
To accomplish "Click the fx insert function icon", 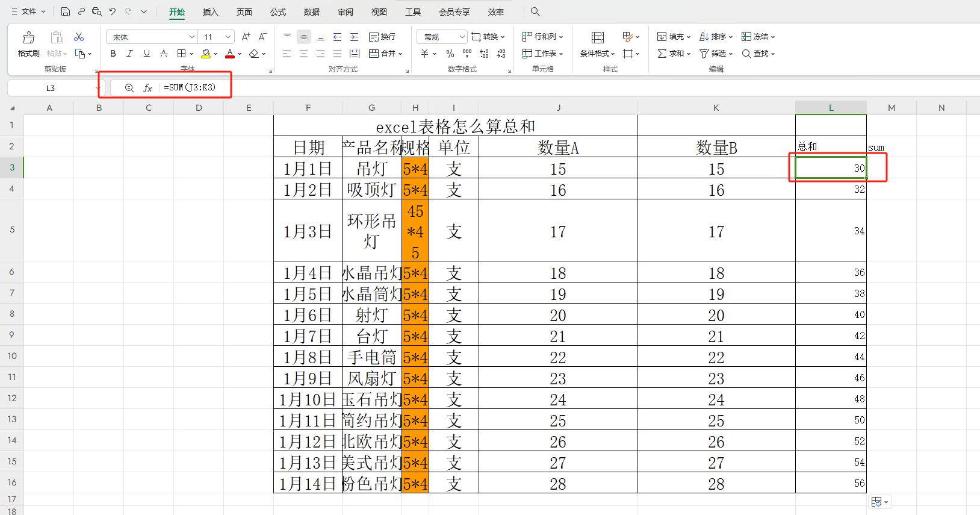I will click(147, 88).
